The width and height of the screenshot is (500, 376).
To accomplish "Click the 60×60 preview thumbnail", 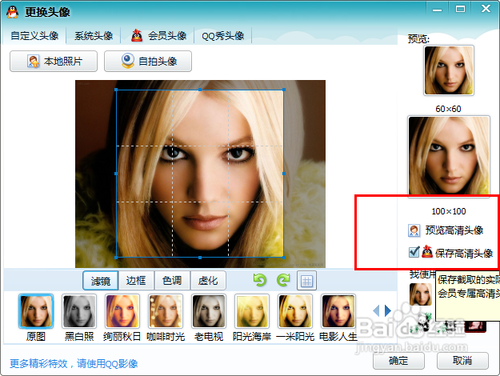I will tap(449, 71).
